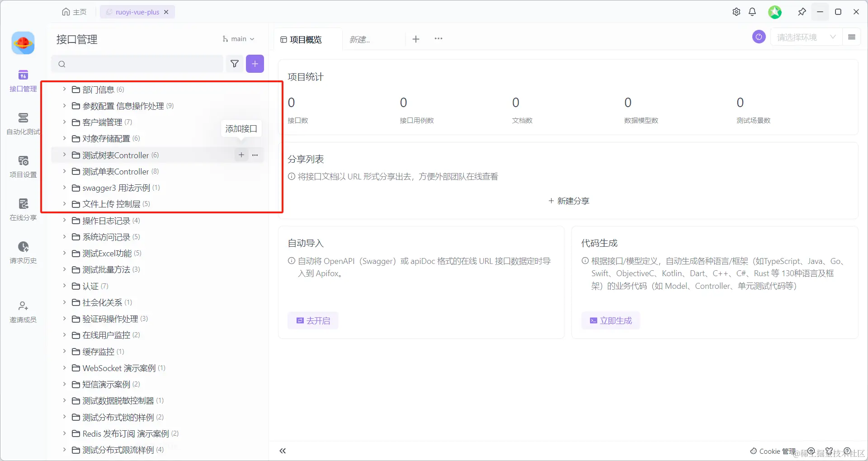Click the 文档数 statistic label
Viewport: 868px width, 461px height.
click(x=522, y=120)
